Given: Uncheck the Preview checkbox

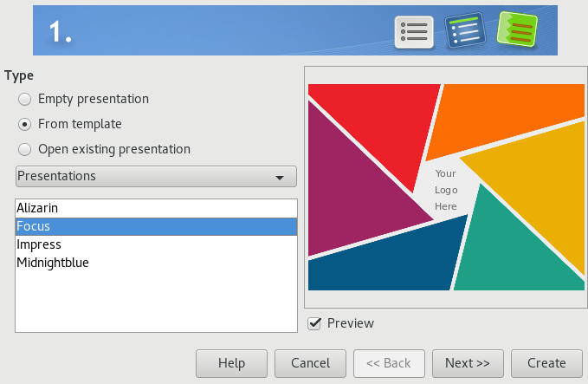Looking at the screenshot, I should click(x=315, y=323).
